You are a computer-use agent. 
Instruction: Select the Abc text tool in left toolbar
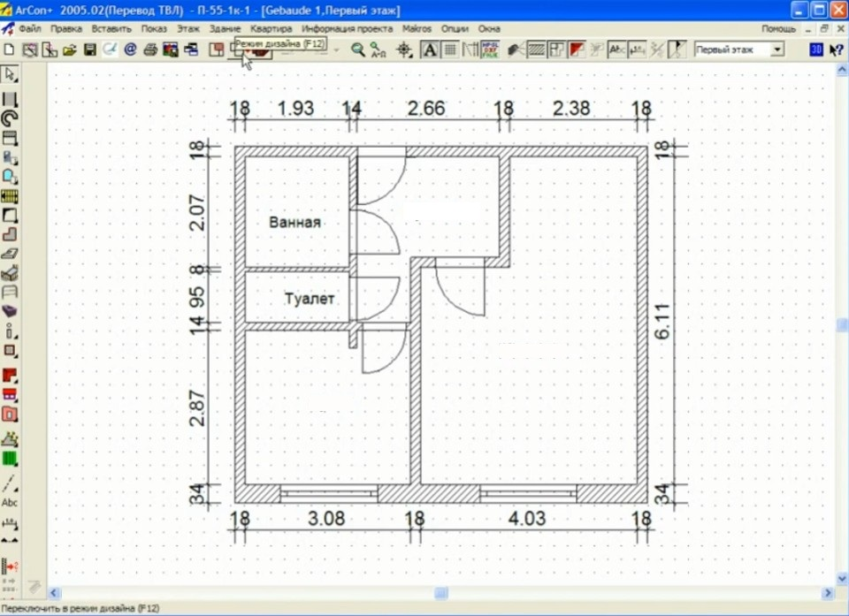tap(10, 503)
